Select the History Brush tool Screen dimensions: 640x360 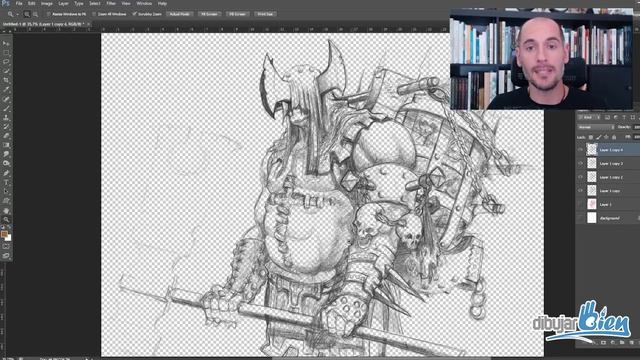click(x=6, y=127)
